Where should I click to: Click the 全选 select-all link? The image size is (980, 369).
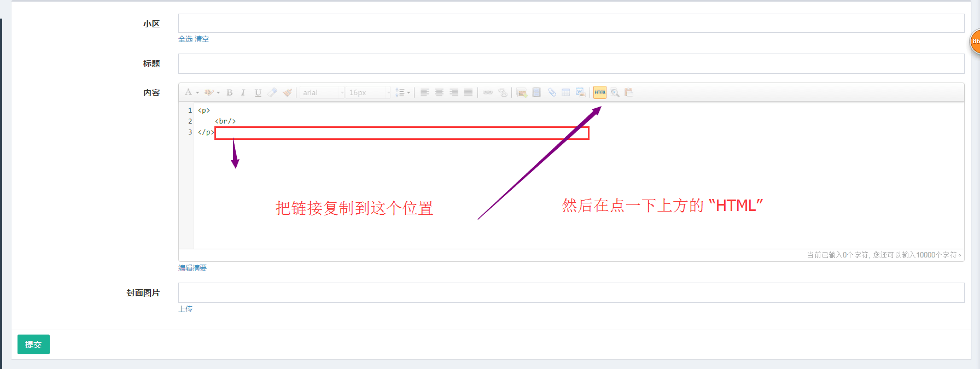click(185, 39)
